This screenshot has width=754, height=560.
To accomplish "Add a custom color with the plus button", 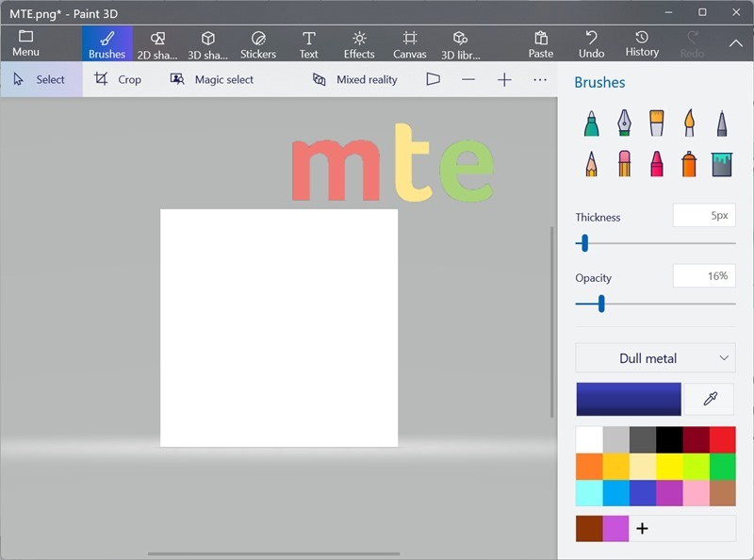I will tap(642, 528).
